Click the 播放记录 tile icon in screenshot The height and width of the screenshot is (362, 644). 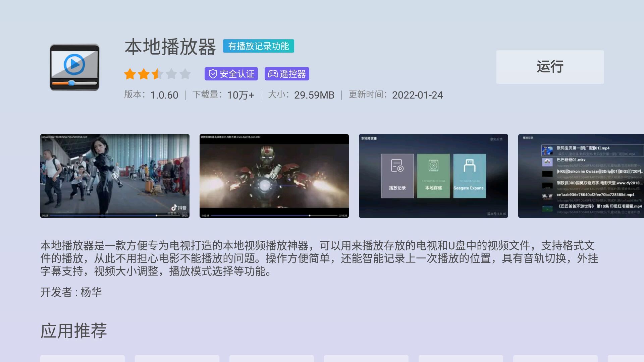coord(397,166)
